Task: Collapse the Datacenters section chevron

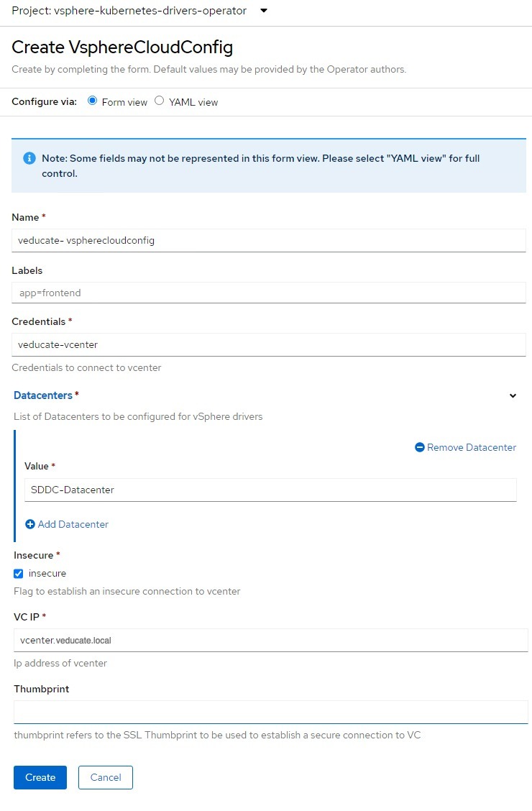Action: pos(513,395)
